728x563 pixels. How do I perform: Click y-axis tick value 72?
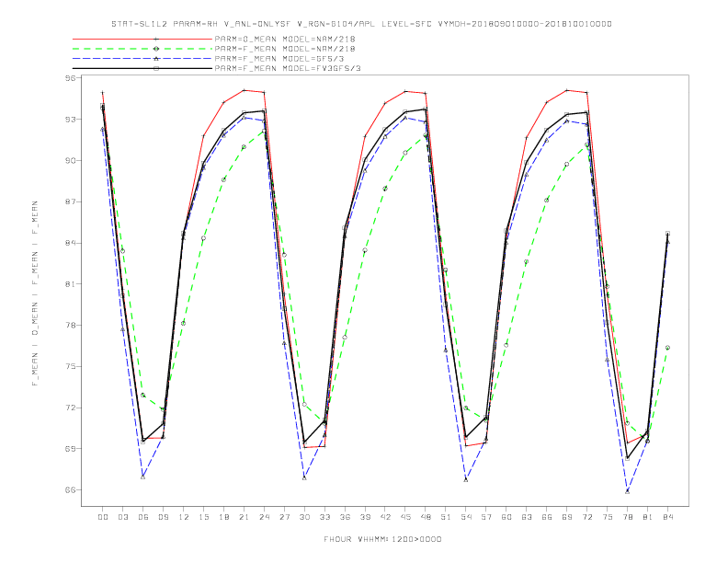pos(70,408)
